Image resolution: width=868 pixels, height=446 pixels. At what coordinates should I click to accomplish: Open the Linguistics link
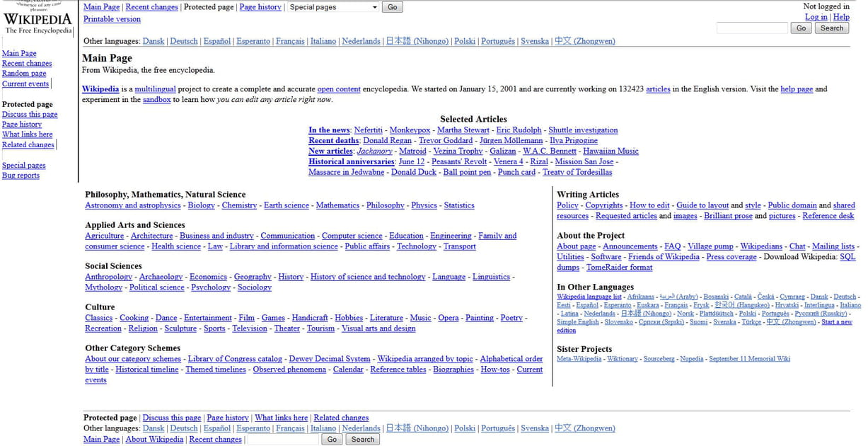pos(491,277)
